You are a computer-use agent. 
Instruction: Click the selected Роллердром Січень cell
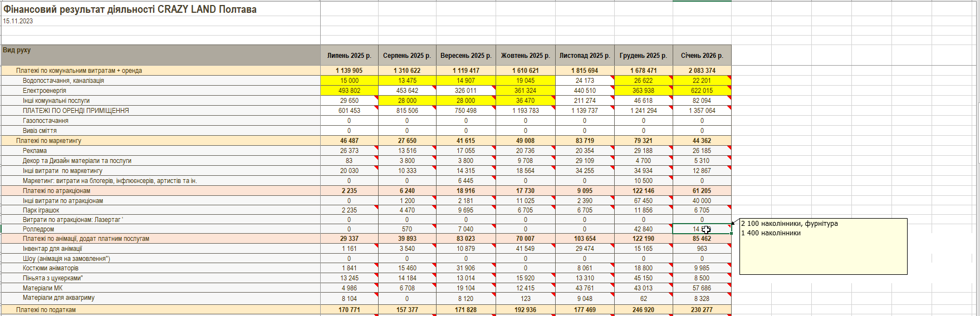(x=702, y=229)
